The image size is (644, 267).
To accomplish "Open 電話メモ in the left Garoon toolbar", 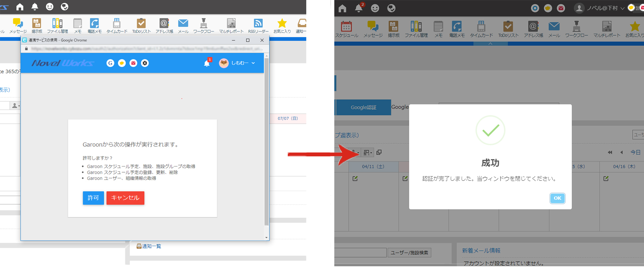I will [x=95, y=26].
